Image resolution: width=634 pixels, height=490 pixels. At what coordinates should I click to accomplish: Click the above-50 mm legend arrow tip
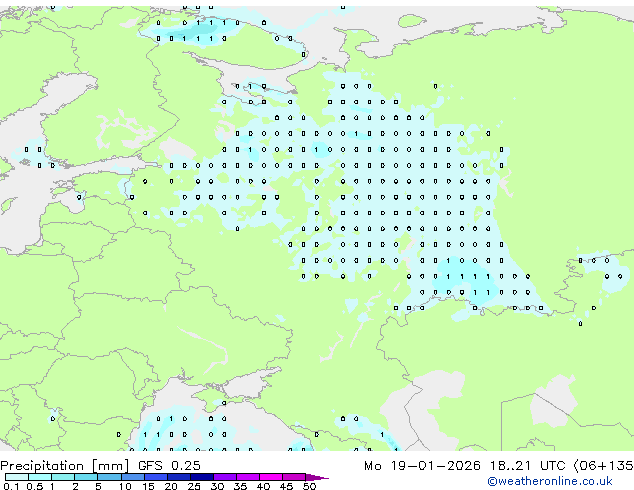coord(317,477)
